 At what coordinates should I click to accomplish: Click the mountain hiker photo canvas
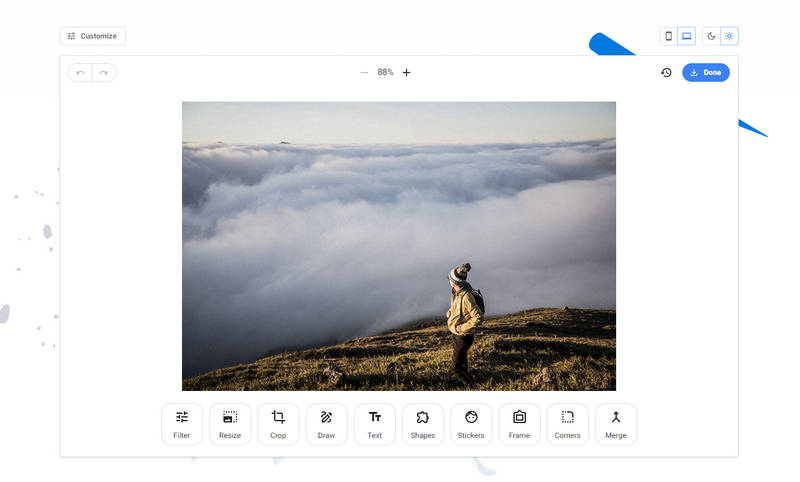coord(399,246)
